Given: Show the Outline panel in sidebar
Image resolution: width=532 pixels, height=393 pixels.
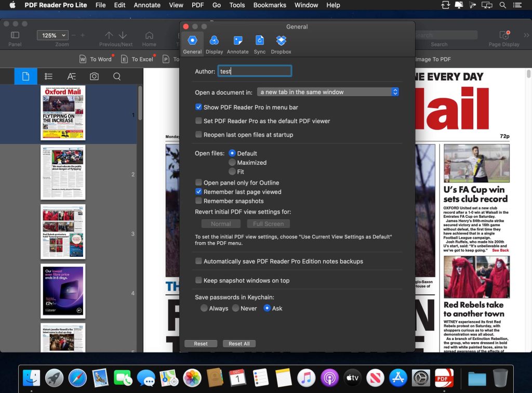Looking at the screenshot, I should tap(48, 76).
